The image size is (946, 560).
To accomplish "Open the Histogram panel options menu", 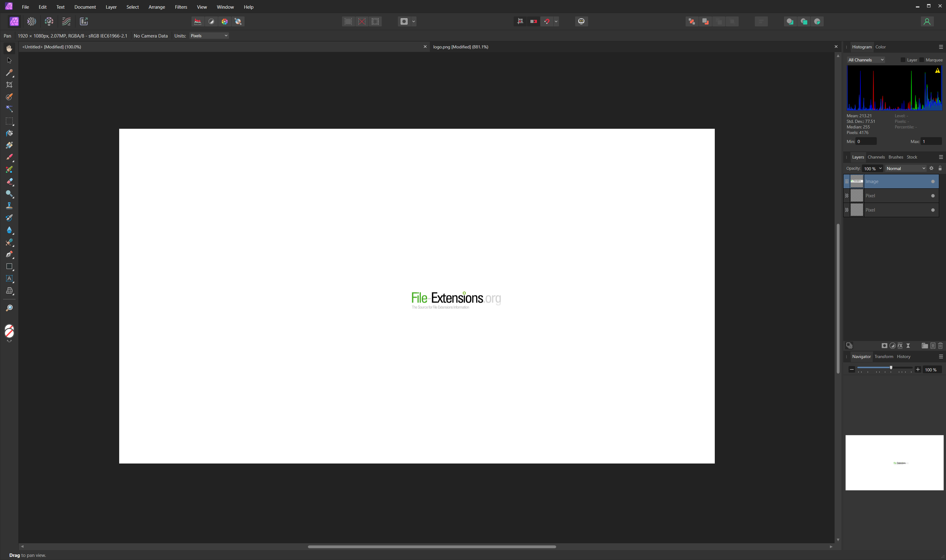I will point(941,47).
